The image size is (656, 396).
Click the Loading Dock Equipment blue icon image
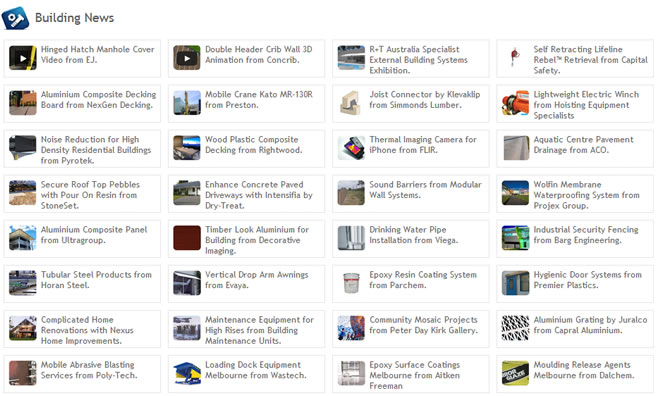click(x=187, y=373)
